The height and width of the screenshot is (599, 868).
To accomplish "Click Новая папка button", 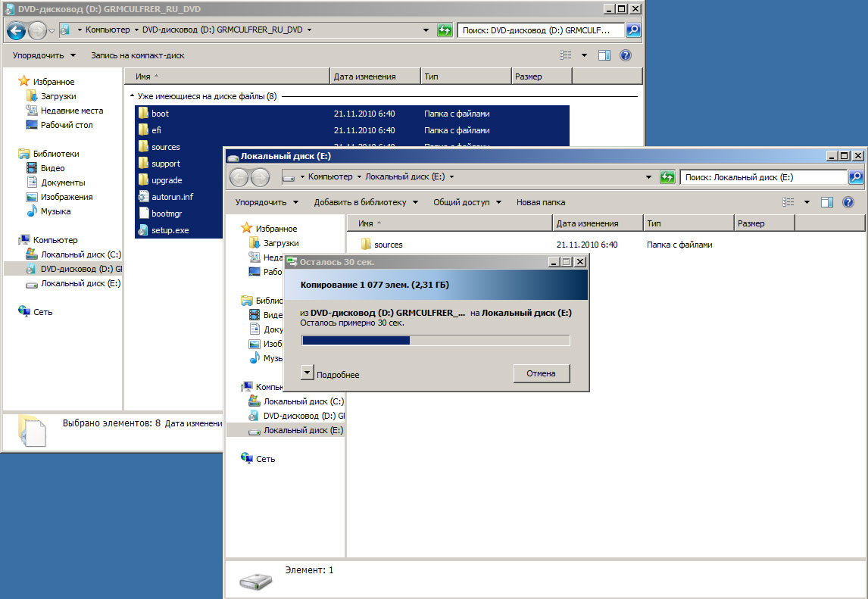I will click(x=541, y=202).
